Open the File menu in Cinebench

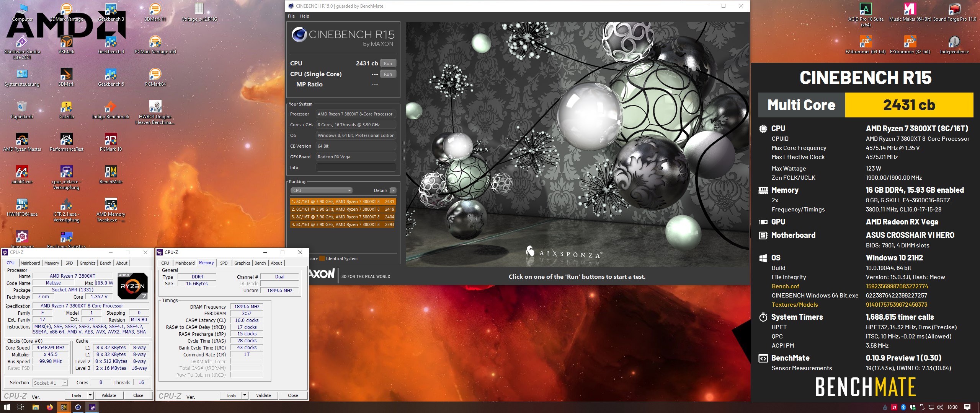[291, 16]
